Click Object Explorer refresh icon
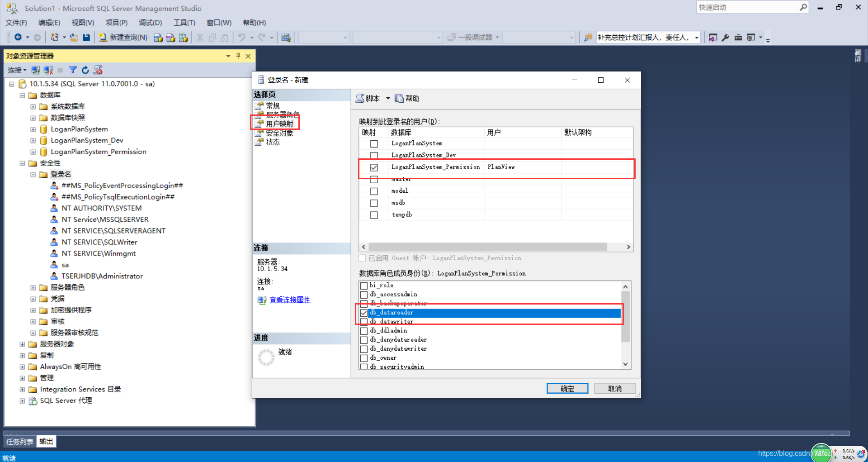 click(x=85, y=70)
